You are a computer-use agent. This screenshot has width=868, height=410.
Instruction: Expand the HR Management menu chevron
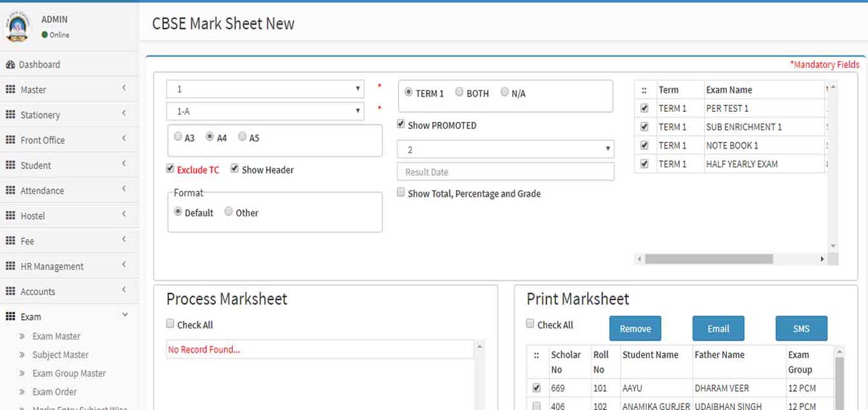[x=125, y=264]
